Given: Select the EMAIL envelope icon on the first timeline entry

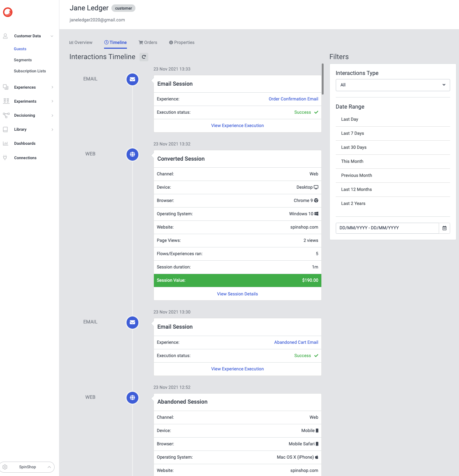Looking at the screenshot, I should [x=132, y=79].
